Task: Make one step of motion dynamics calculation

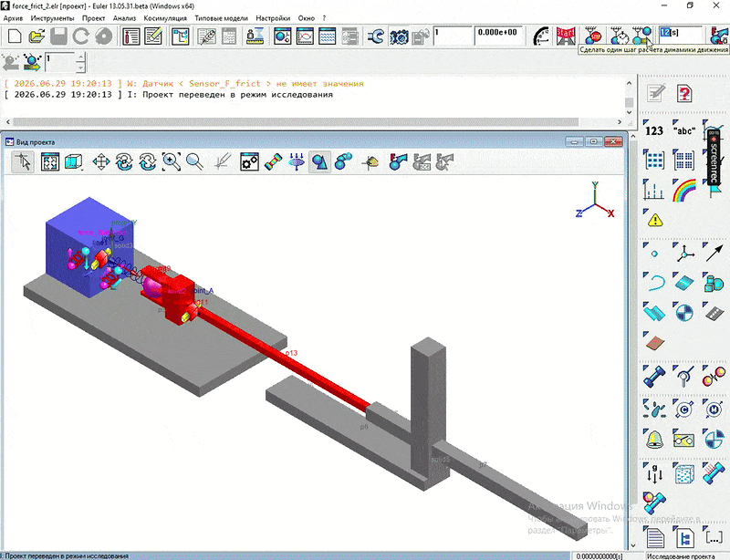Action: click(642, 36)
